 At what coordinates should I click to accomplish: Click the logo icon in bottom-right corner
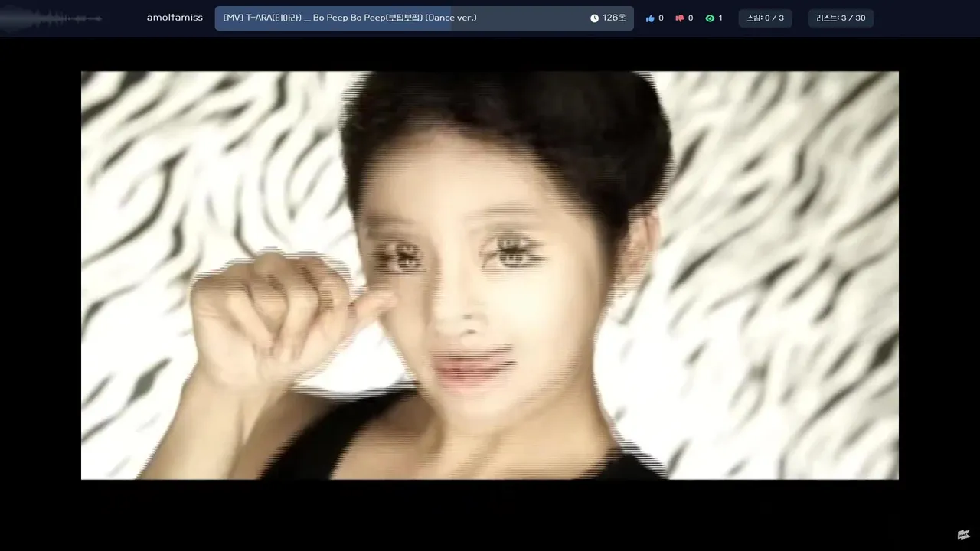tap(963, 534)
